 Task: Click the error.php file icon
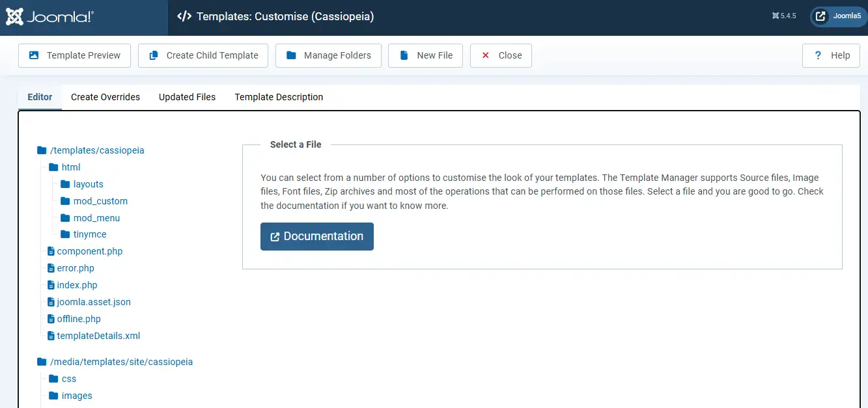pos(51,268)
